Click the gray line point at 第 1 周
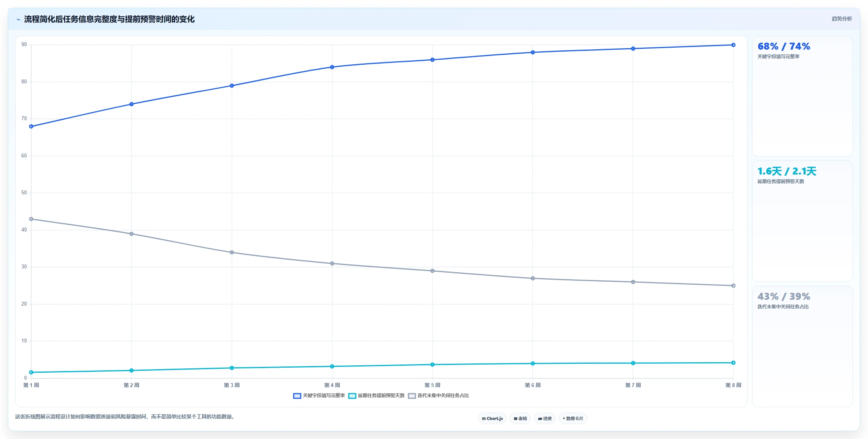 (31, 219)
